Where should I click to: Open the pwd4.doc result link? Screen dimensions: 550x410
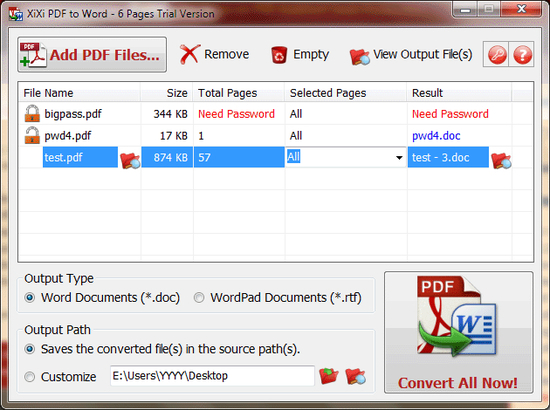coord(436,136)
